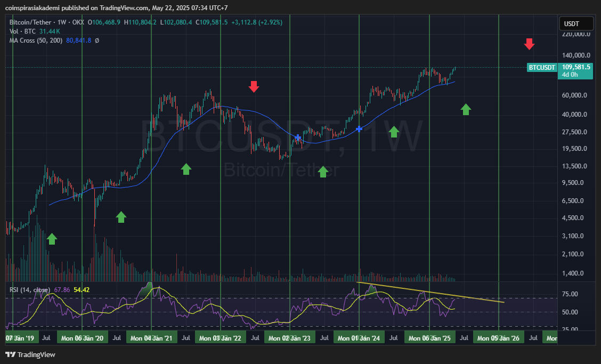Click the red down arrow above the 2021 peak
This screenshot has height=364, width=601.
click(x=254, y=87)
